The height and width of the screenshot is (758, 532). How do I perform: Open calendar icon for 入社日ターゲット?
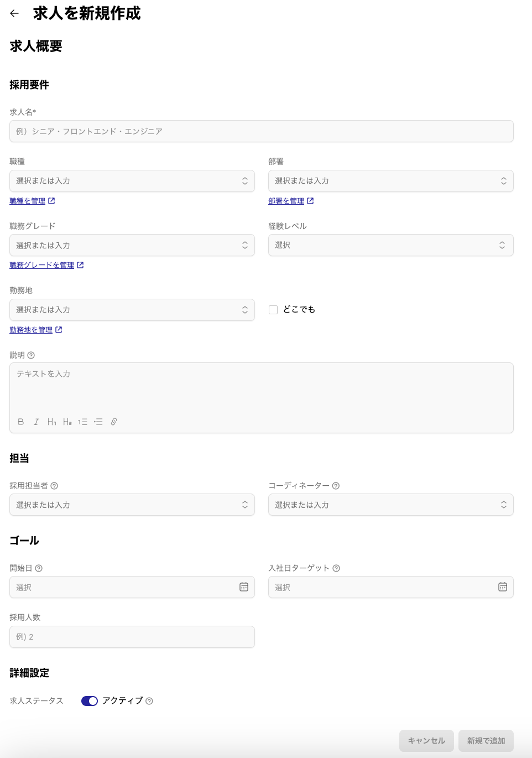tap(503, 587)
